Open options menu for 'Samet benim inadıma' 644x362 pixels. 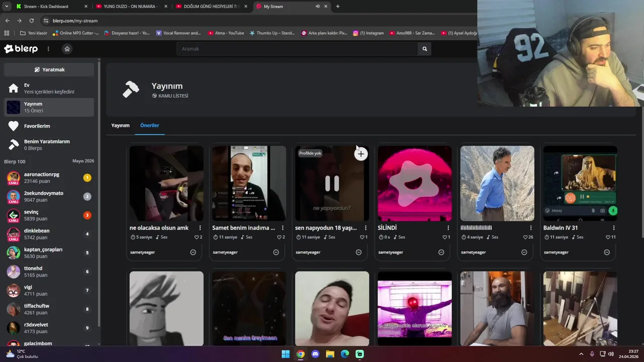pos(283,228)
